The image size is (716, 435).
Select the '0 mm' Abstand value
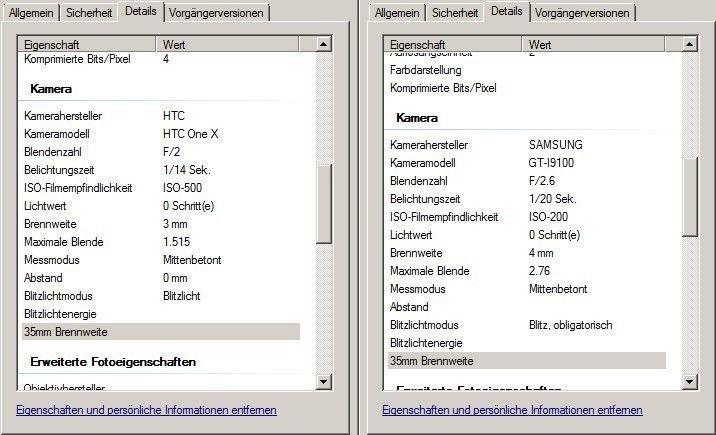tap(175, 278)
